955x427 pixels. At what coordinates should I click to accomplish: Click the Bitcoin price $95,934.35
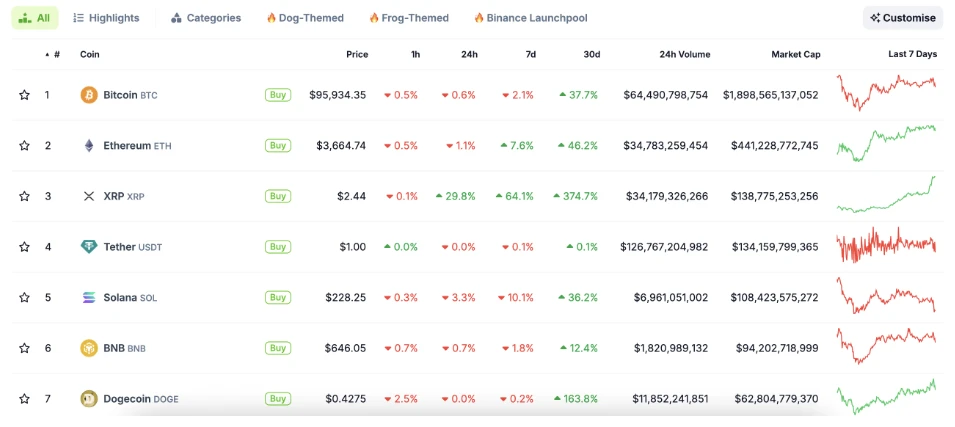(x=337, y=95)
